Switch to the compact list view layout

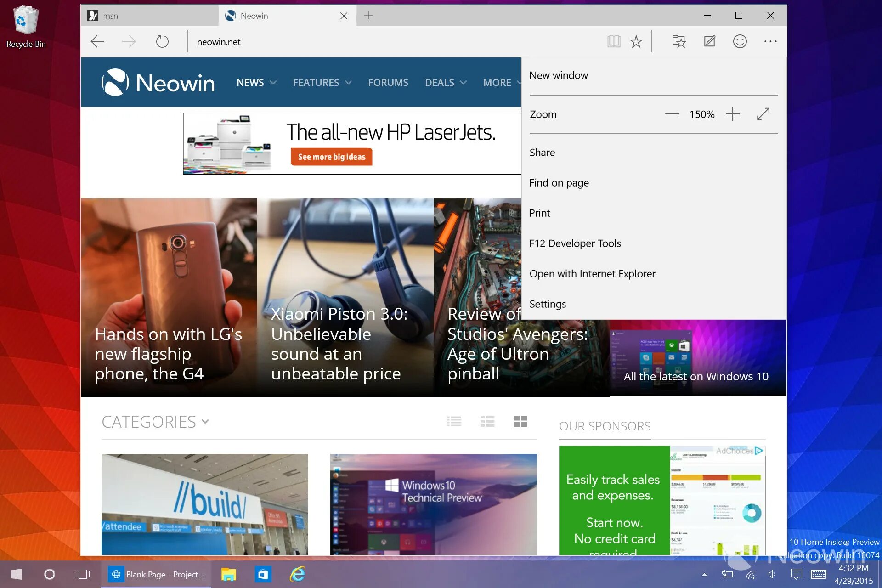[454, 421]
